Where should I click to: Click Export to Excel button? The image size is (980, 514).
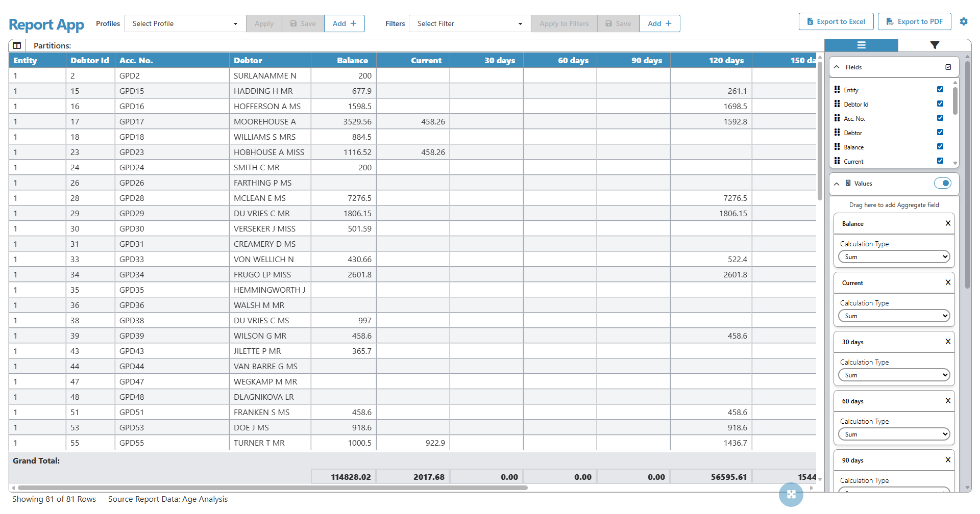[836, 21]
